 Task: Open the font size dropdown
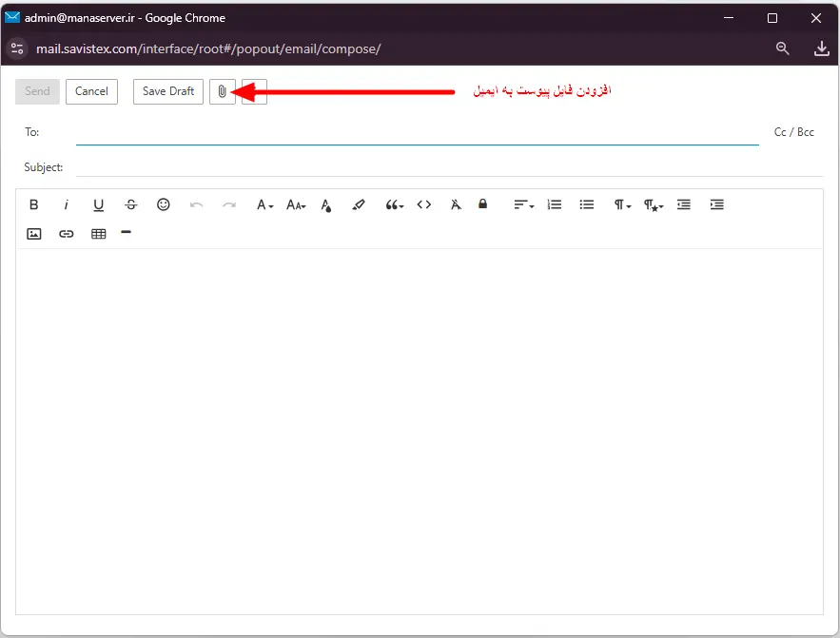pyautogui.click(x=295, y=204)
